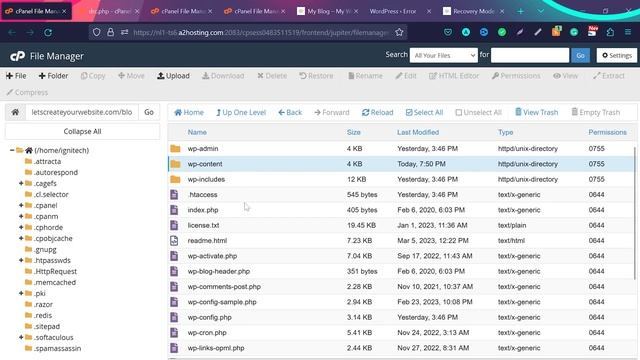Image resolution: width=640 pixels, height=360 pixels.
Task: Click the home icon beside path field
Action: (15, 112)
